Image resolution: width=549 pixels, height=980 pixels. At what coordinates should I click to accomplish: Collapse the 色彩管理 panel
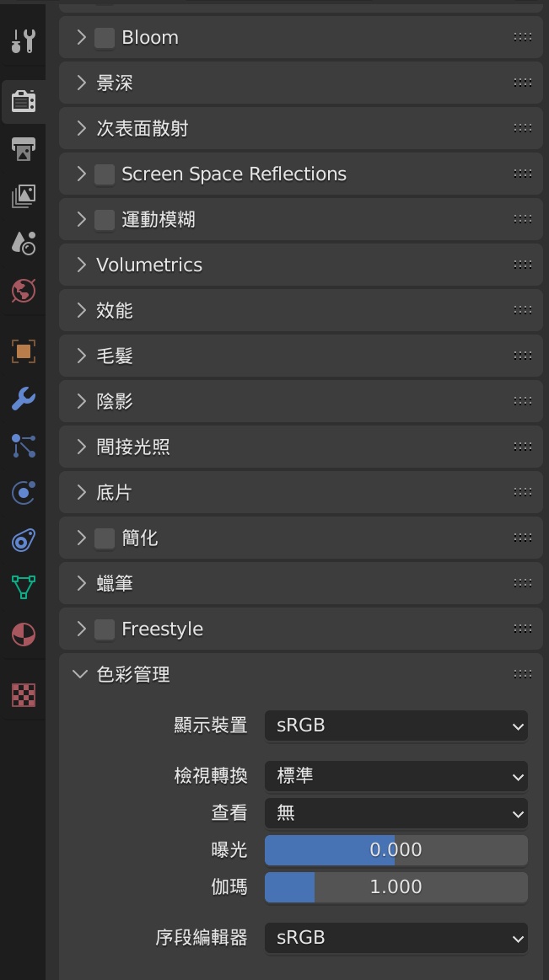(x=301, y=674)
